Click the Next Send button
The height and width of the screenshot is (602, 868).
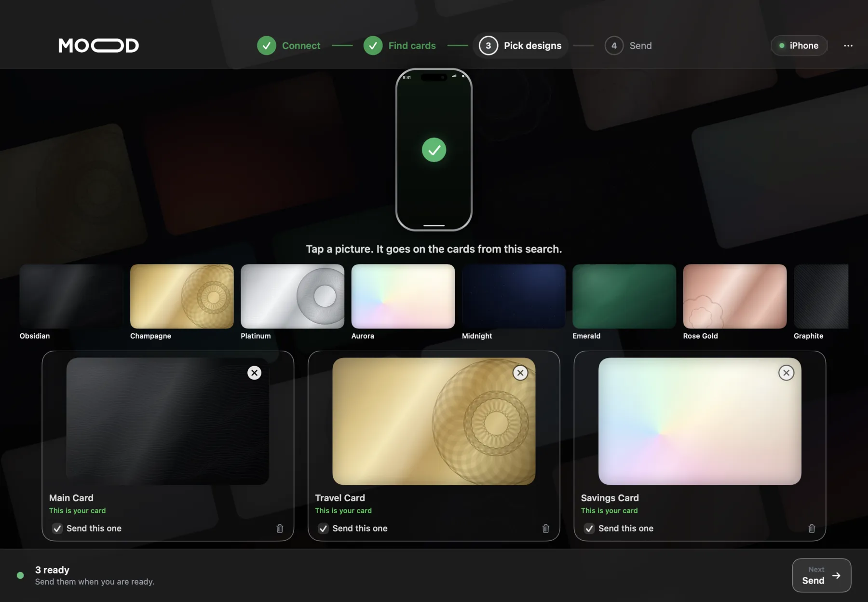pyautogui.click(x=821, y=575)
